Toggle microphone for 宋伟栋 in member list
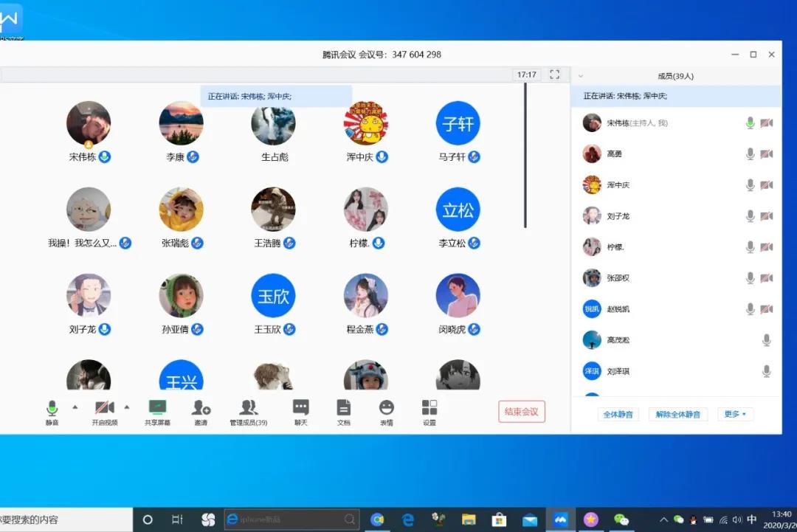The image size is (797, 532). pyautogui.click(x=750, y=123)
